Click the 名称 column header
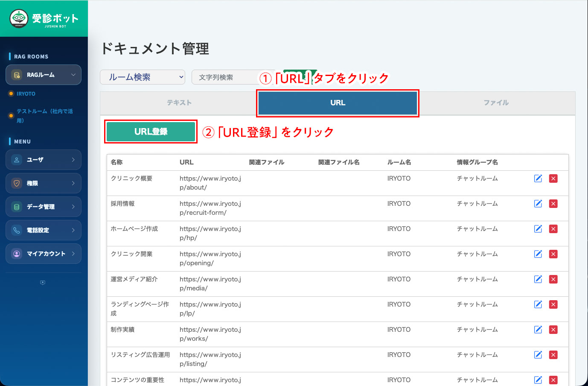 (x=116, y=162)
